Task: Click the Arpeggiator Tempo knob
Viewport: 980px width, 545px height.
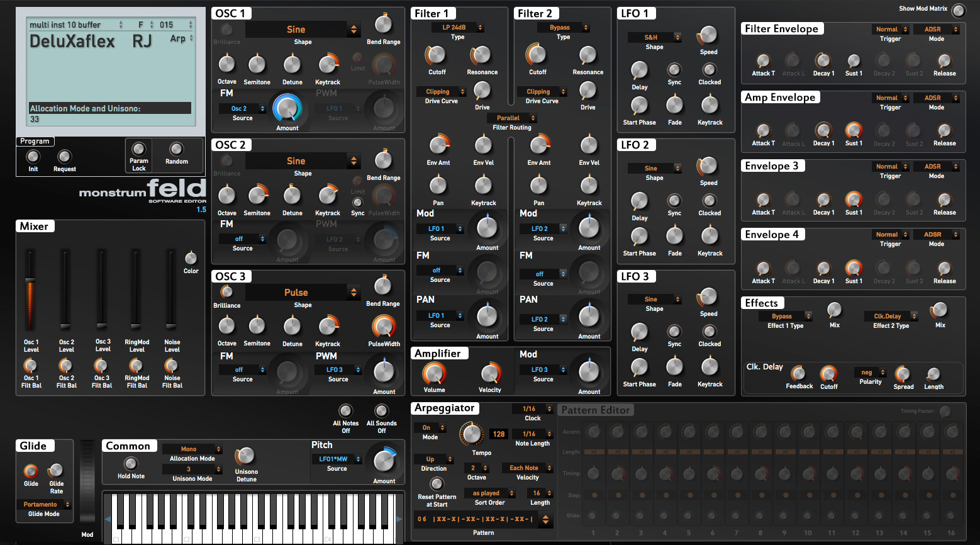Action: (x=471, y=434)
